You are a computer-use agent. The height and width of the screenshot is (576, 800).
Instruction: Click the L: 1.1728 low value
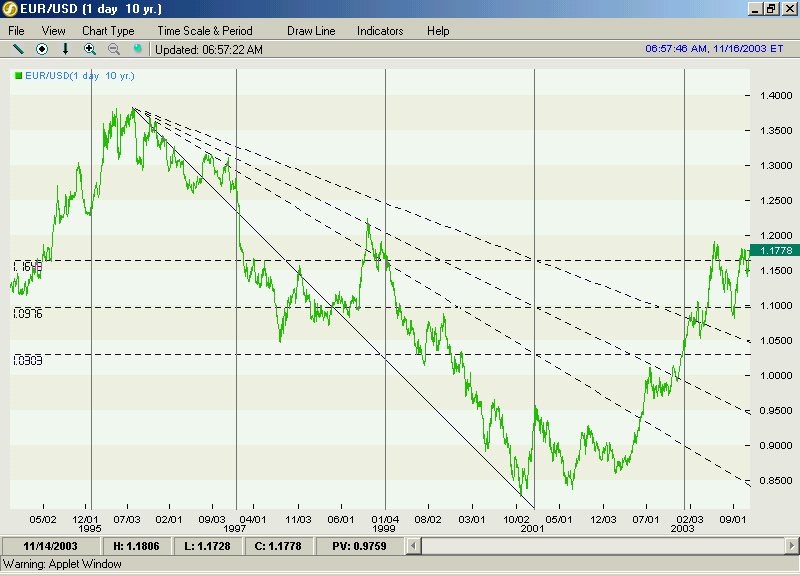[x=207, y=546]
